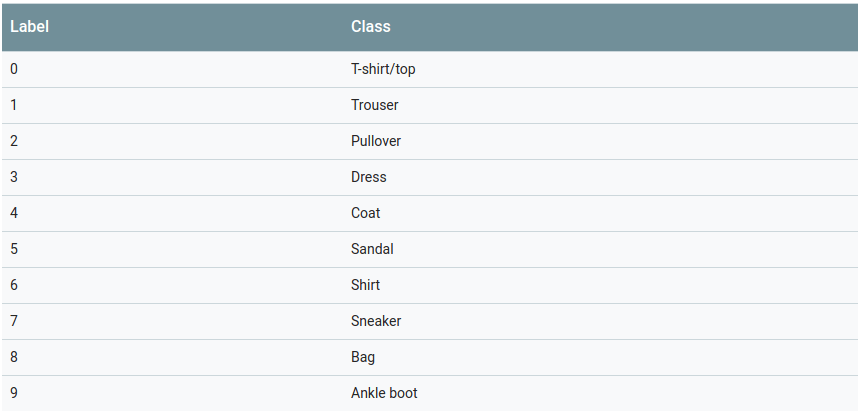
Task: Select label 6 in the Shirt row
Action: click(x=14, y=285)
